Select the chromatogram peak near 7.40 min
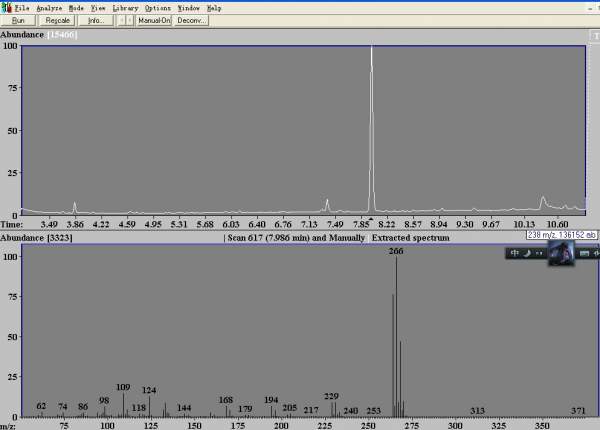 click(327, 205)
